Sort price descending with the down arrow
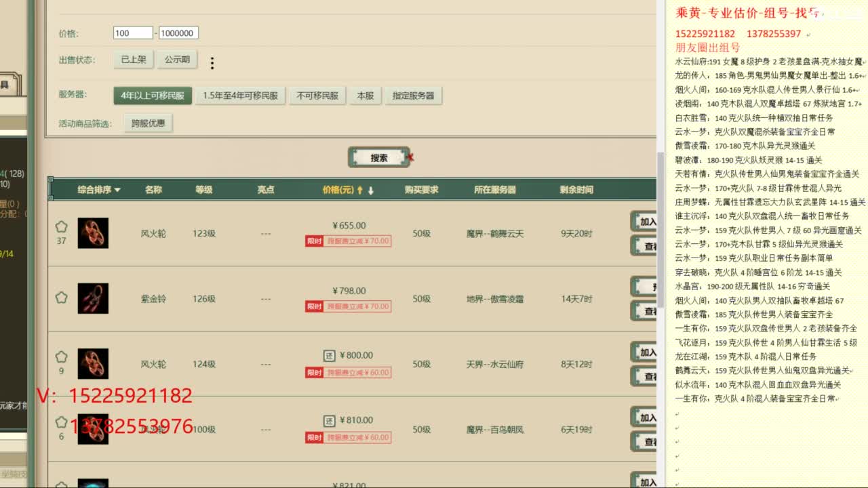This screenshot has width=868, height=488. click(371, 190)
